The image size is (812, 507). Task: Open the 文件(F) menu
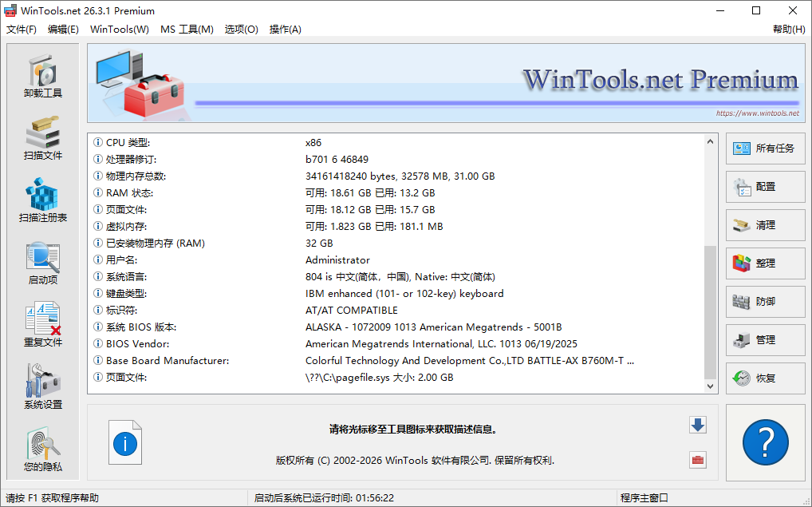pyautogui.click(x=22, y=29)
